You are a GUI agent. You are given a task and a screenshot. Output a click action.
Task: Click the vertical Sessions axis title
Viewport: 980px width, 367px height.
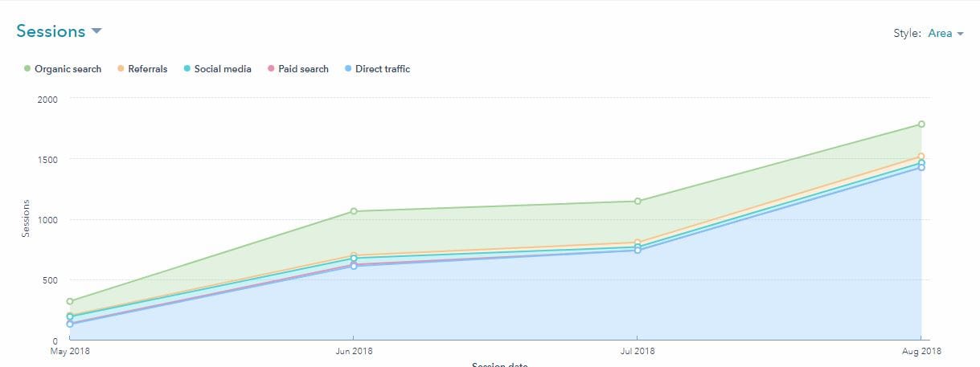pos(26,218)
